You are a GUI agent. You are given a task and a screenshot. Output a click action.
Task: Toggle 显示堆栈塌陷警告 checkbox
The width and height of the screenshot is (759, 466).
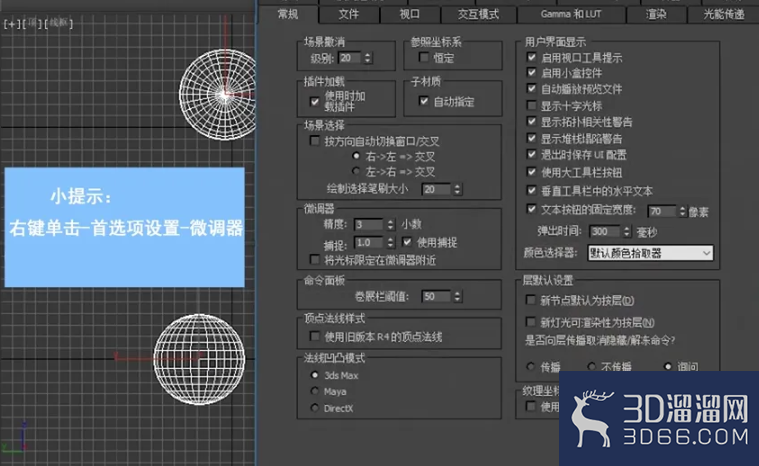pos(531,138)
